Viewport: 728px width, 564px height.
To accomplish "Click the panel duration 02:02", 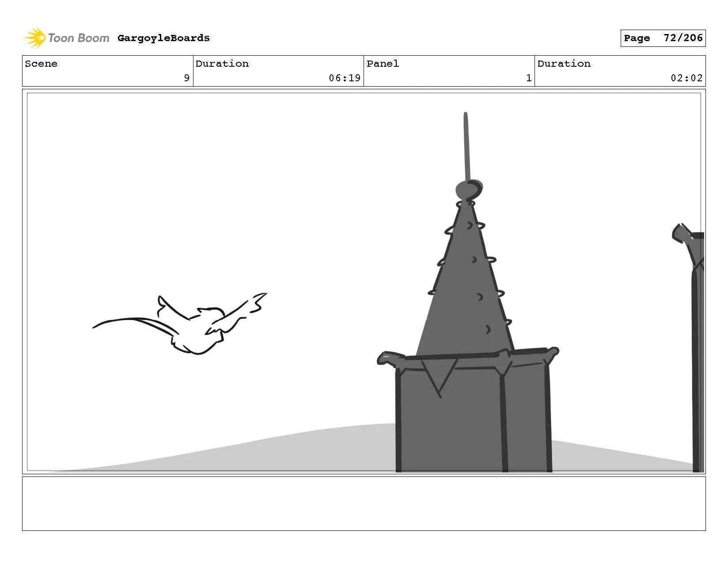I will pos(686,78).
